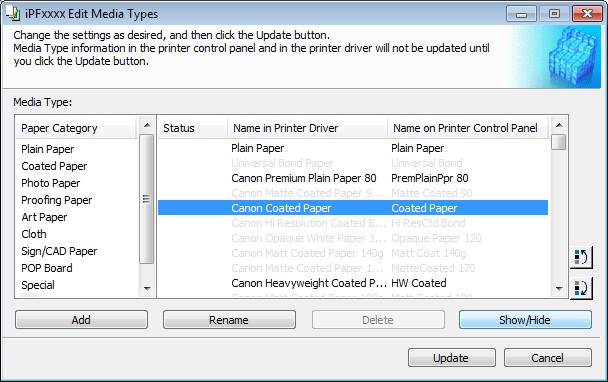Add a new media type
The height and width of the screenshot is (382, 608).
(81, 320)
